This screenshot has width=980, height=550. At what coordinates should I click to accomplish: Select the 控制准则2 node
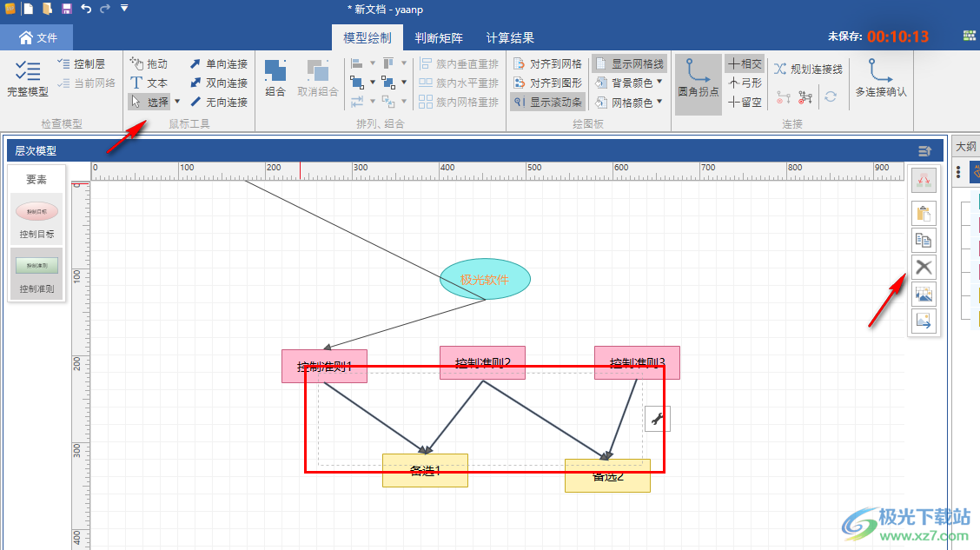(482, 362)
